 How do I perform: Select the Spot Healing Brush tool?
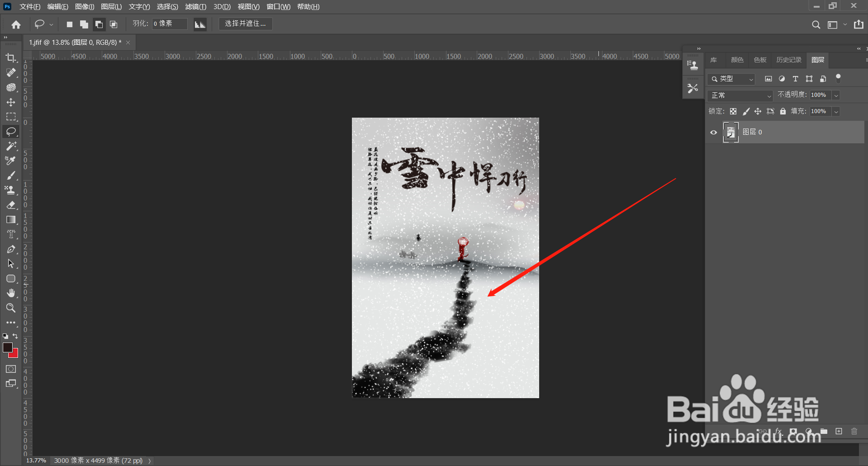tap(11, 72)
